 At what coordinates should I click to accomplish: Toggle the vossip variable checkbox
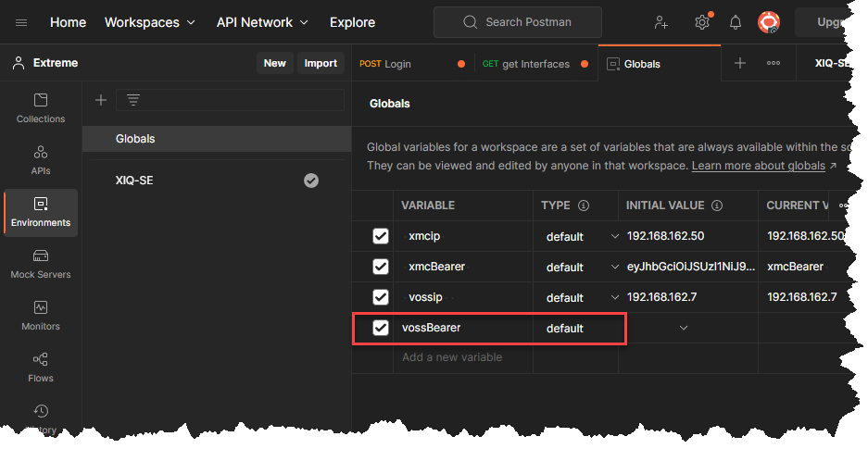pyautogui.click(x=381, y=297)
